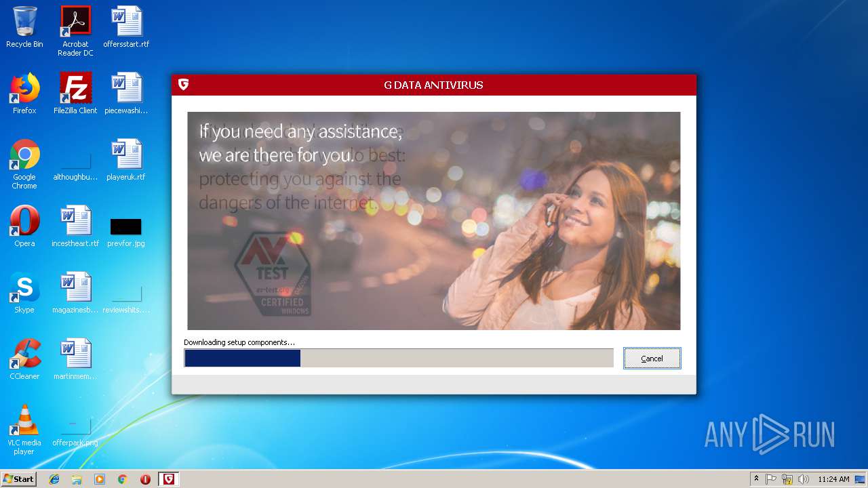The width and height of the screenshot is (868, 488).
Task: Launch Google Chrome desktop shortcut
Action: 24,164
